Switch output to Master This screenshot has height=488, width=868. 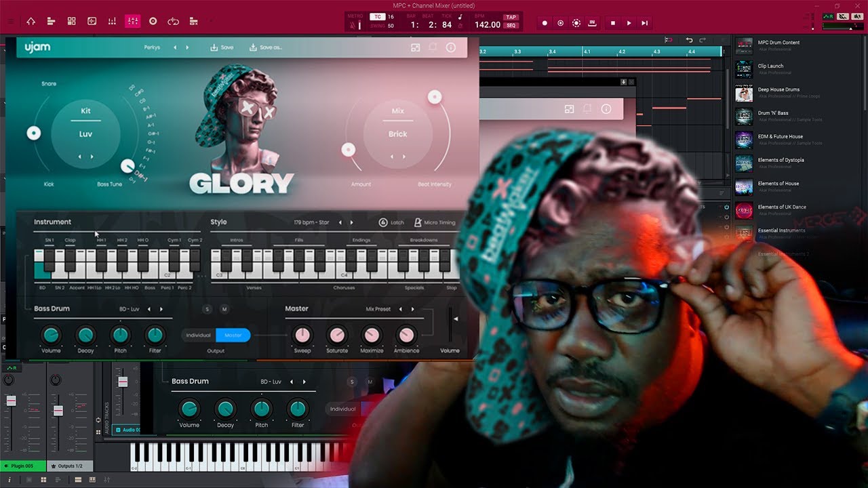233,335
